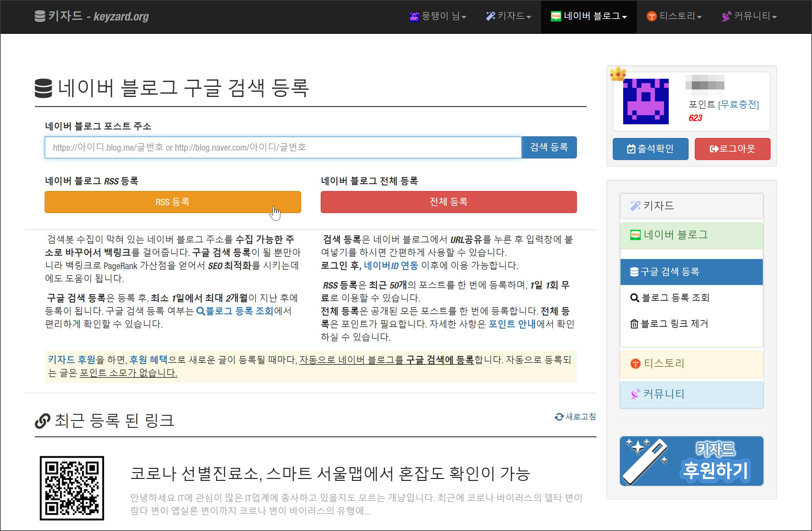Expand the 티스토리 navbar dropdown
This screenshot has height=531, width=812.
tap(674, 16)
